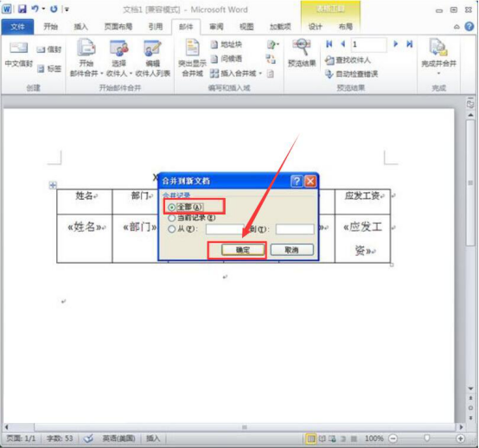479x448 pixels.
Task: Click the word count 字数: 53
Action: point(60,438)
